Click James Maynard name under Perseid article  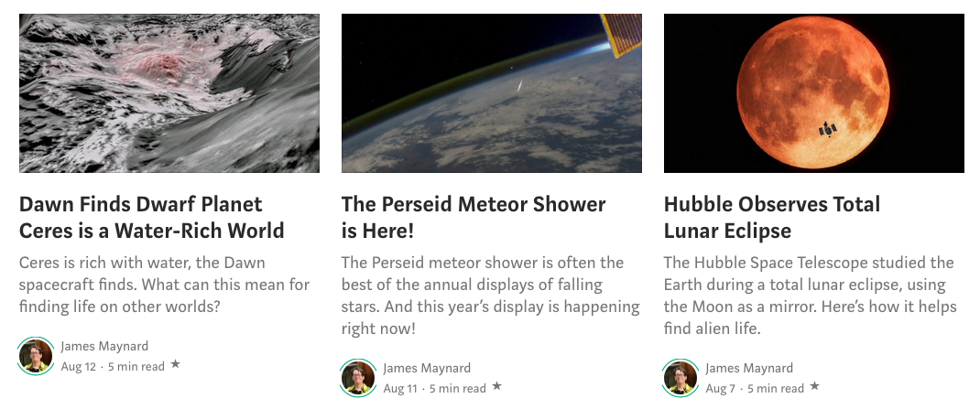point(427,368)
